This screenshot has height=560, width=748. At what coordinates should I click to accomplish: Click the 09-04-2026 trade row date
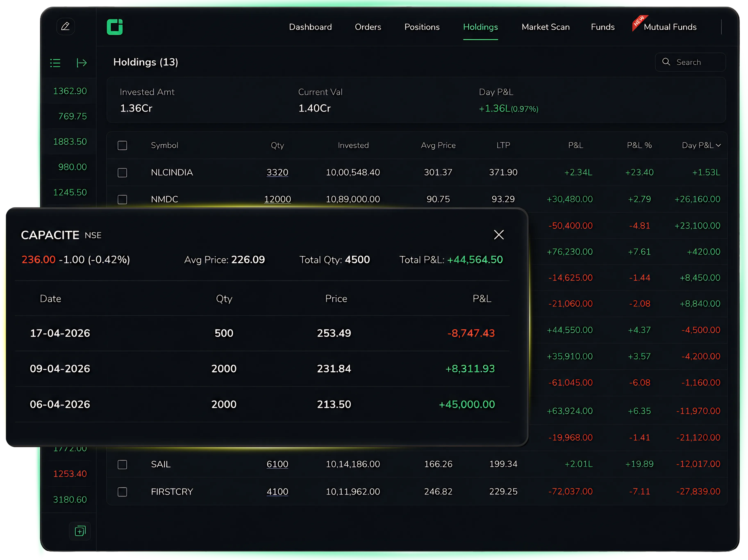pyautogui.click(x=60, y=369)
